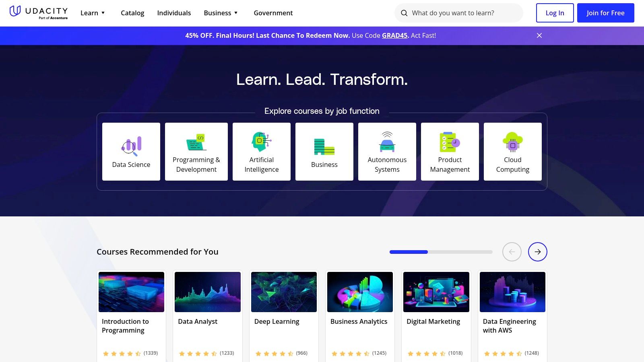Choose the Business job function card
Image resolution: width=644 pixels, height=362 pixels.
point(324,152)
